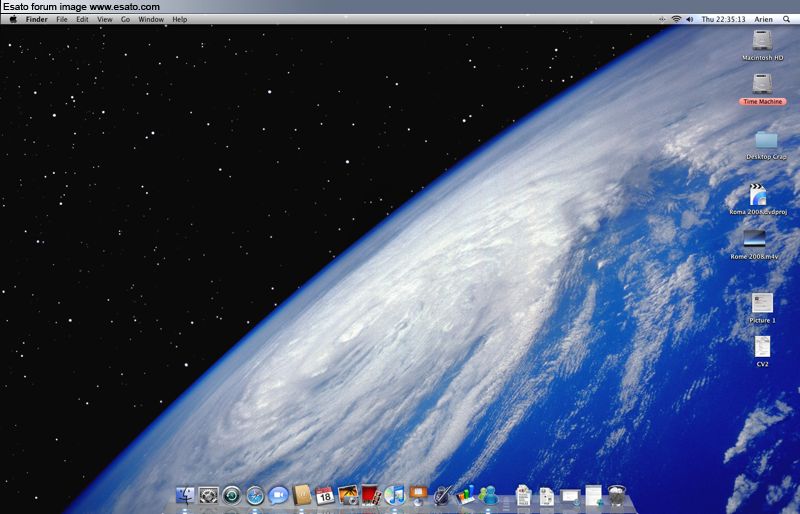This screenshot has height=514, width=800.
Task: Select the Picture 1 file on desktop
Action: pyautogui.click(x=762, y=308)
